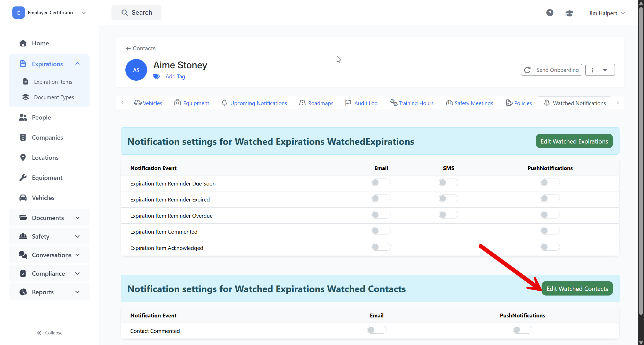
Task: Enable PushNotifications for Contact Commented
Action: [x=522, y=330]
